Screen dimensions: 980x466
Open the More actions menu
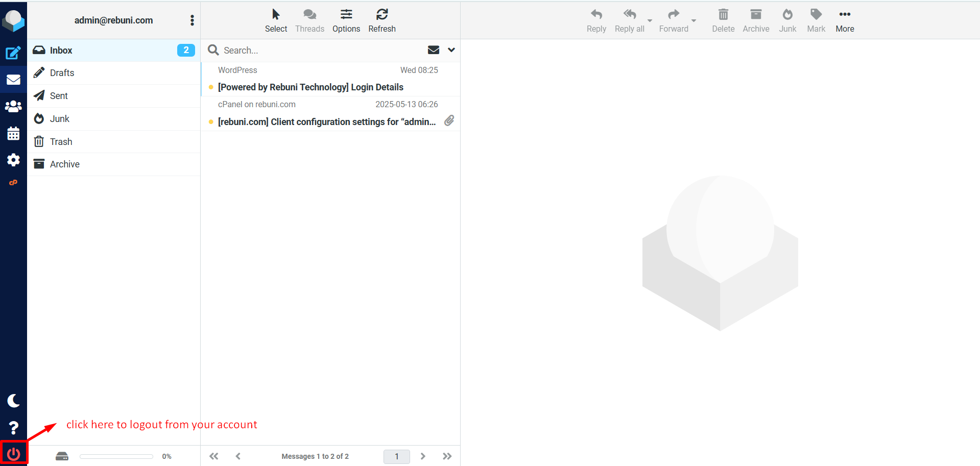[845, 20]
